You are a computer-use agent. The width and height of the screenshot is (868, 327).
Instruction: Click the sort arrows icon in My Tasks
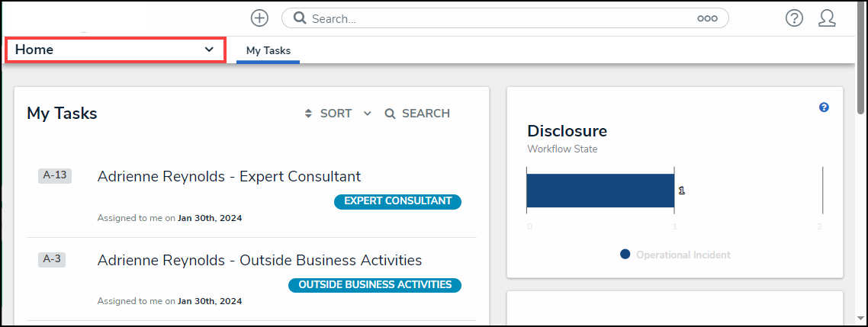[x=308, y=114]
